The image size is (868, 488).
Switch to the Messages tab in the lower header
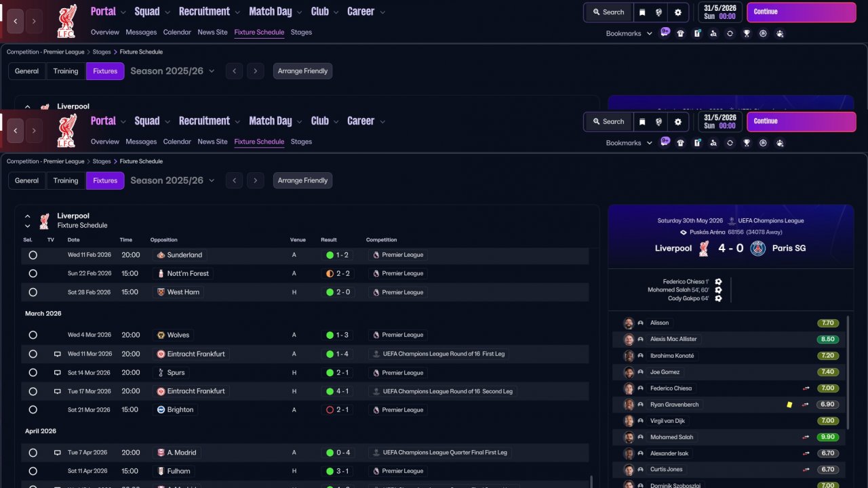tap(141, 142)
